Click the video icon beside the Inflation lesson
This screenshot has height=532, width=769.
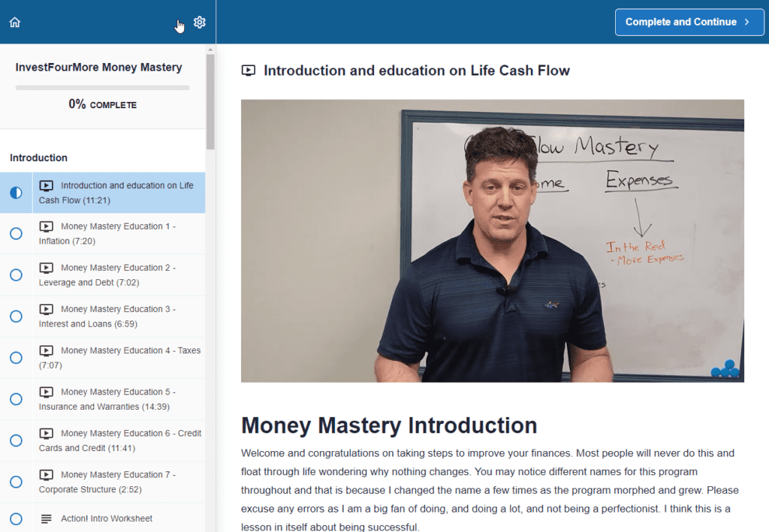[47, 226]
